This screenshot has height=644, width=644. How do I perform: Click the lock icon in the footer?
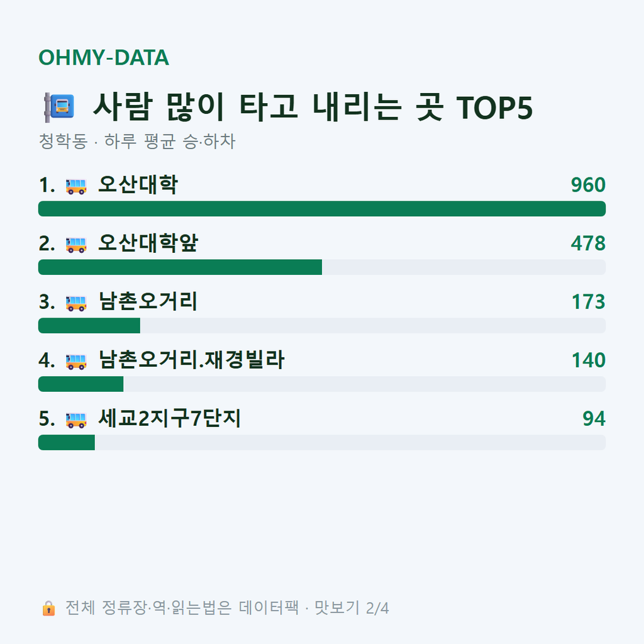tap(48, 608)
